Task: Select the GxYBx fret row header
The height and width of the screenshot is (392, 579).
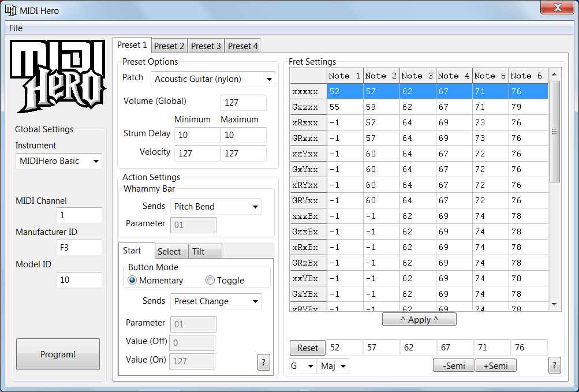Action: coord(308,294)
